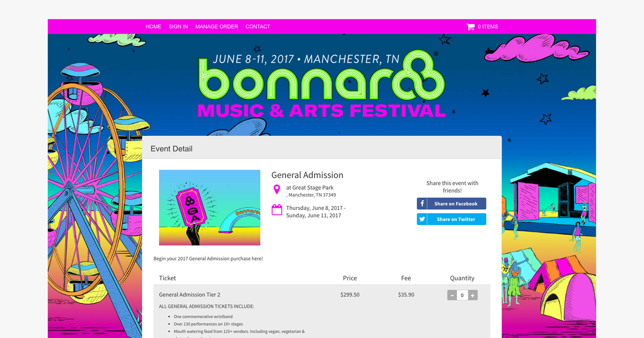
Task: Open the shopping cart icon
Action: pyautogui.click(x=470, y=27)
